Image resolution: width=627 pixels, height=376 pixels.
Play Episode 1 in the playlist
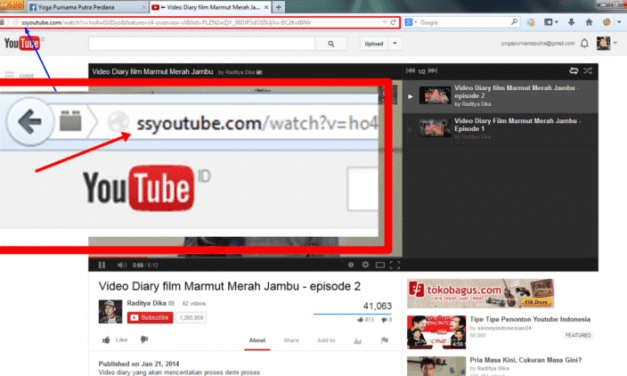click(500, 129)
